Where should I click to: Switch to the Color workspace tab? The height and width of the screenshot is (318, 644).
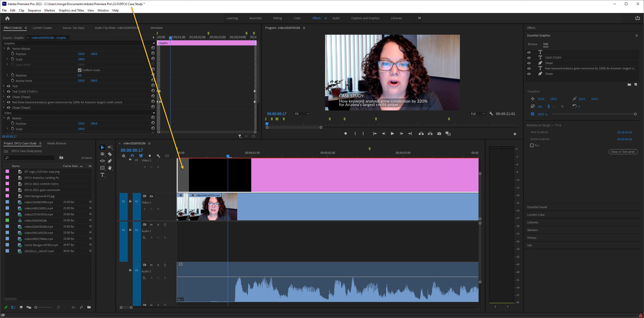(297, 18)
